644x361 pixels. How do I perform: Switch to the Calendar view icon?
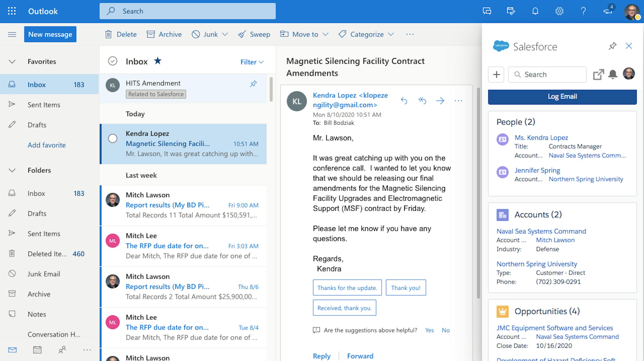(x=37, y=350)
